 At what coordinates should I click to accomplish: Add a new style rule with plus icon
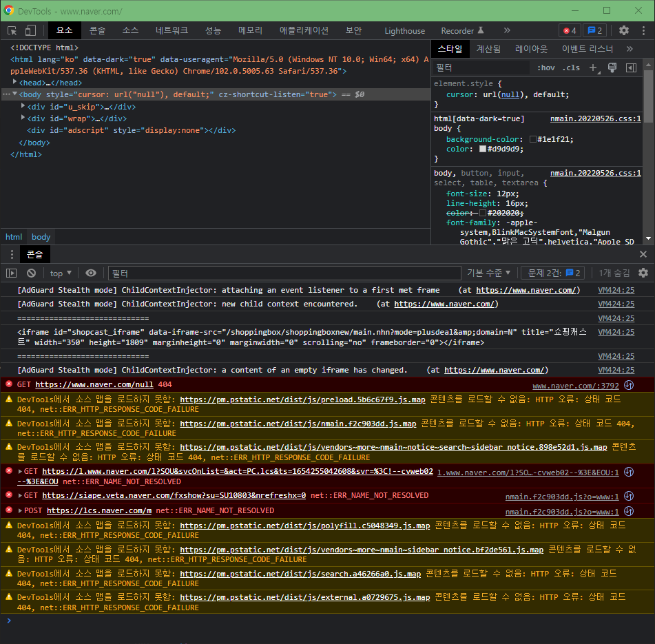pos(594,67)
